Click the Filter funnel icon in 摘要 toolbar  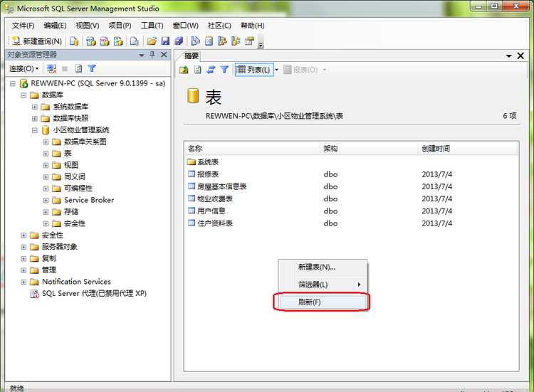pyautogui.click(x=224, y=70)
